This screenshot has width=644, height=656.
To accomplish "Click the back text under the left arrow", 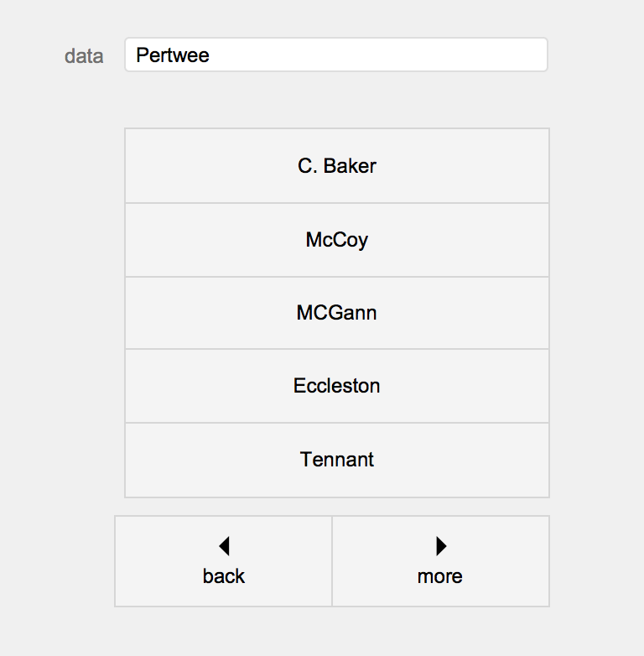I will click(x=224, y=576).
